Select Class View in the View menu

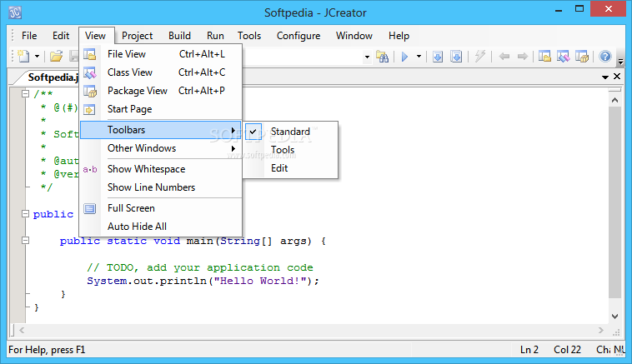161,72
